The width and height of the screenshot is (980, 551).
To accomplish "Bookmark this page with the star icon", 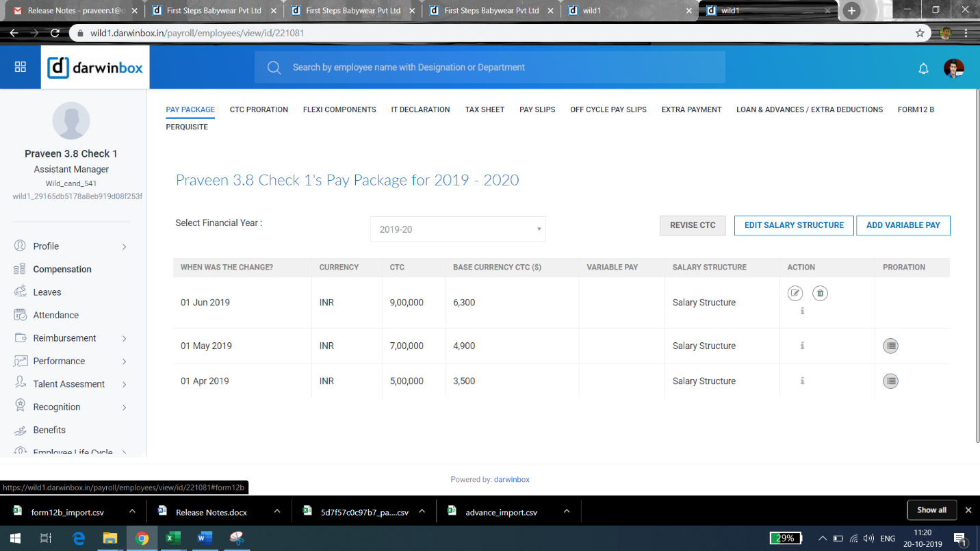I will pyautogui.click(x=920, y=33).
